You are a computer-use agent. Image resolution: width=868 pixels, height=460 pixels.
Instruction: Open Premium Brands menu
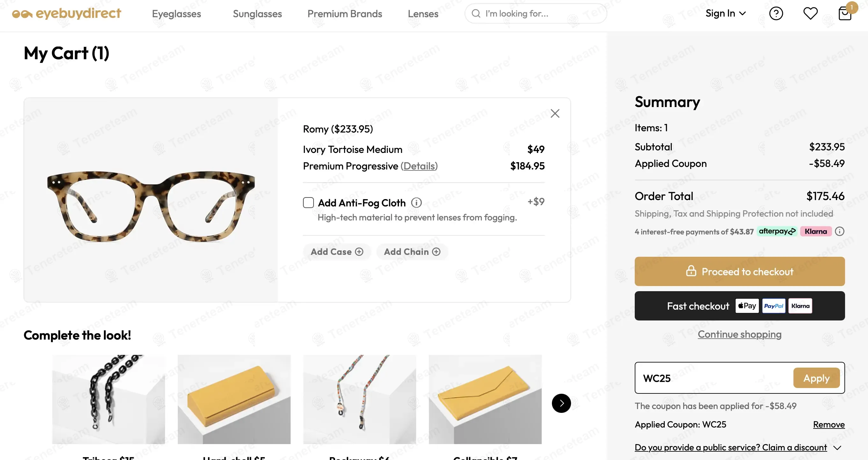(344, 14)
